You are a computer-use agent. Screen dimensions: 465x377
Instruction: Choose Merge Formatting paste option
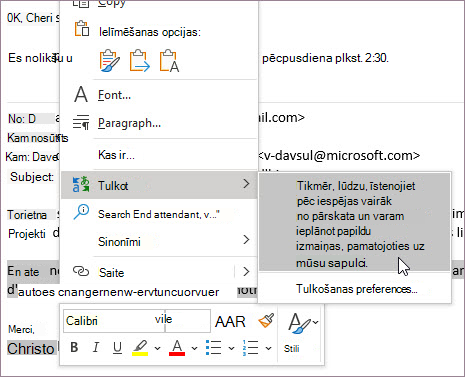(139, 61)
